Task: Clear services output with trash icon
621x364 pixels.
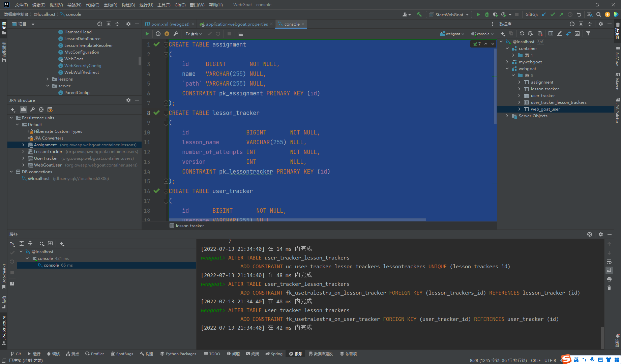Action: (x=609, y=288)
